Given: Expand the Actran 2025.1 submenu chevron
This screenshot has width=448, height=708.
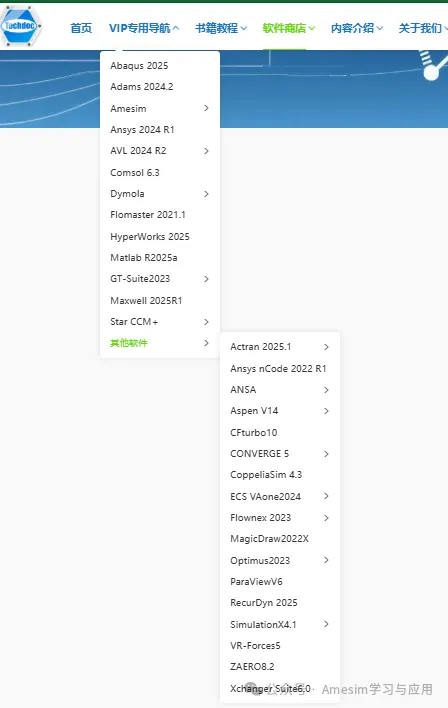Looking at the screenshot, I should click(x=327, y=347).
